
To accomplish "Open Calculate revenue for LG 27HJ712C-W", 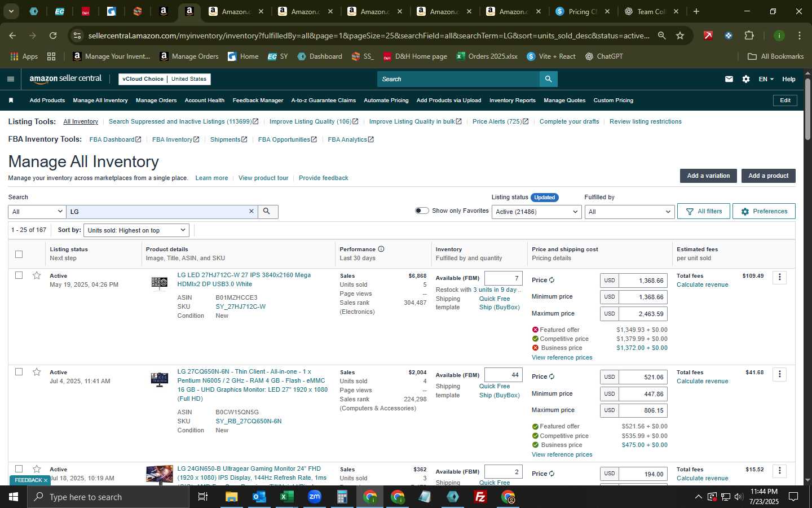I will point(702,284).
